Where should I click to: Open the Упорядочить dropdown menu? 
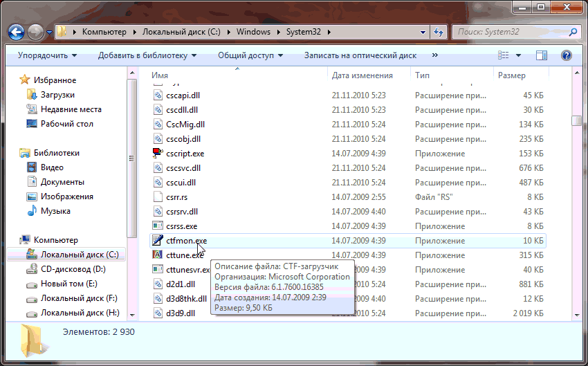pyautogui.click(x=47, y=55)
